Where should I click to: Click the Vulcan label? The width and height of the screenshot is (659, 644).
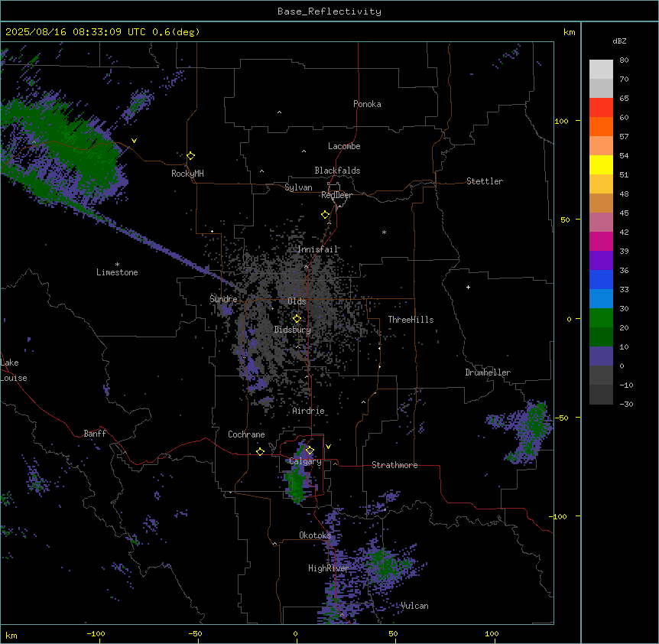tap(414, 606)
